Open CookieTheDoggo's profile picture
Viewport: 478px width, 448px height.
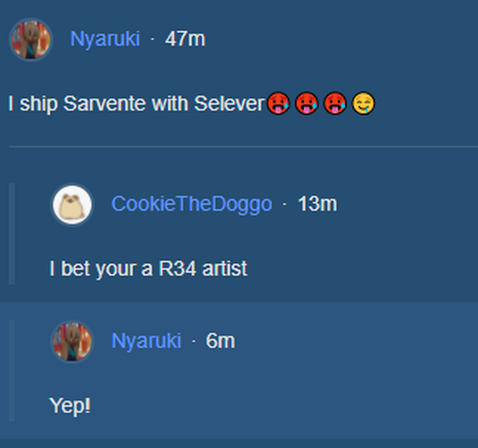pos(72,204)
